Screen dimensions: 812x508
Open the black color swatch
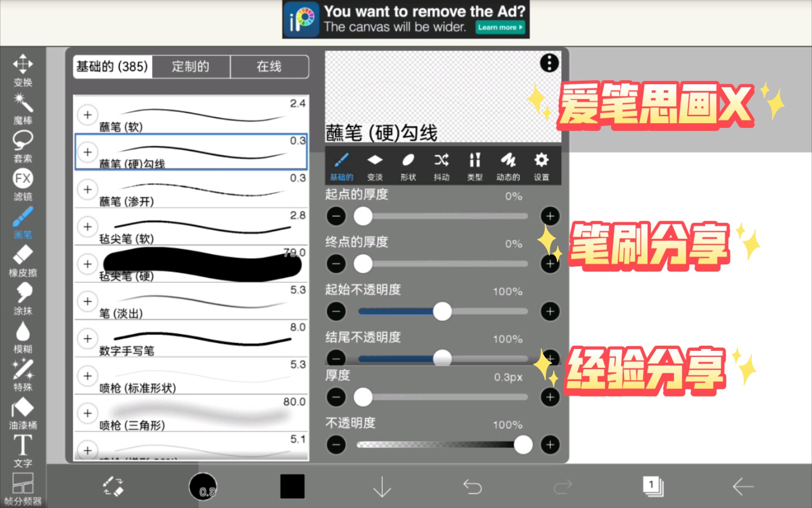click(x=292, y=486)
